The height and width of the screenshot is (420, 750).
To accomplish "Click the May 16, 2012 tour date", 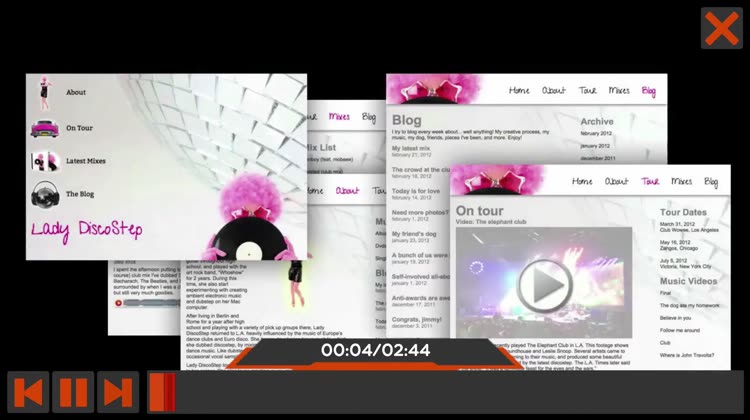I will [x=679, y=245].
